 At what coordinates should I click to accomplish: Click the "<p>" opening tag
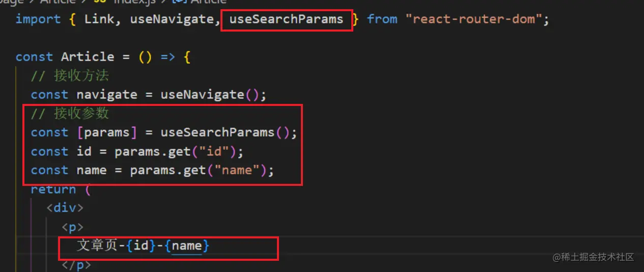point(72,227)
